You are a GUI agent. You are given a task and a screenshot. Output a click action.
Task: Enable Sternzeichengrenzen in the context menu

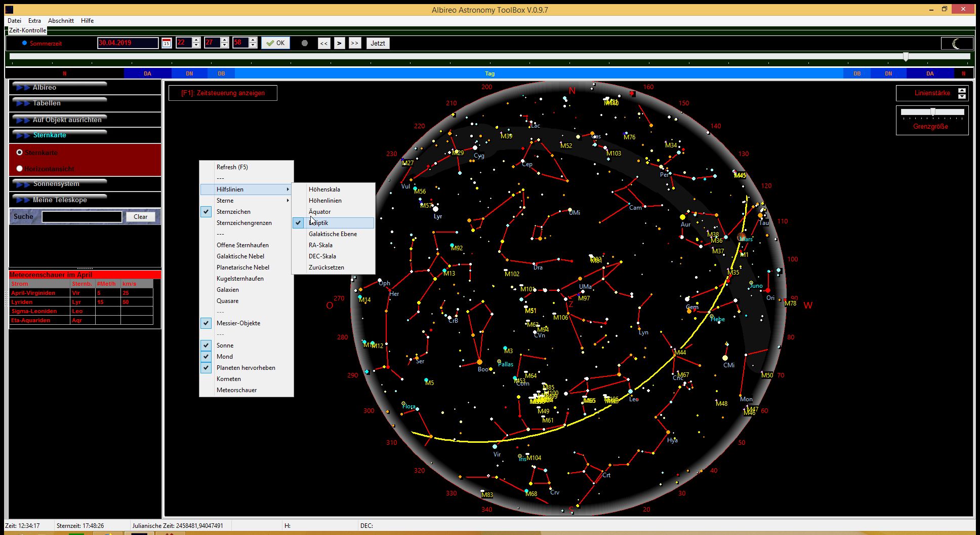(247, 223)
